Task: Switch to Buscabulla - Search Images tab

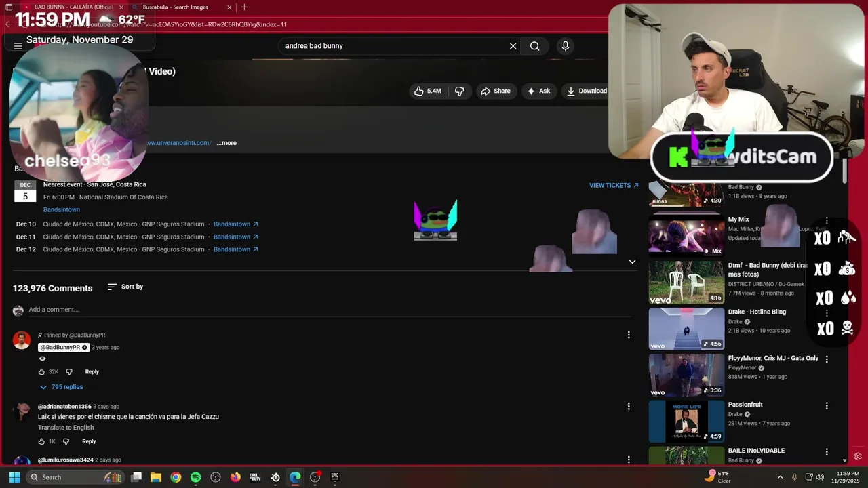Action: coord(175,7)
